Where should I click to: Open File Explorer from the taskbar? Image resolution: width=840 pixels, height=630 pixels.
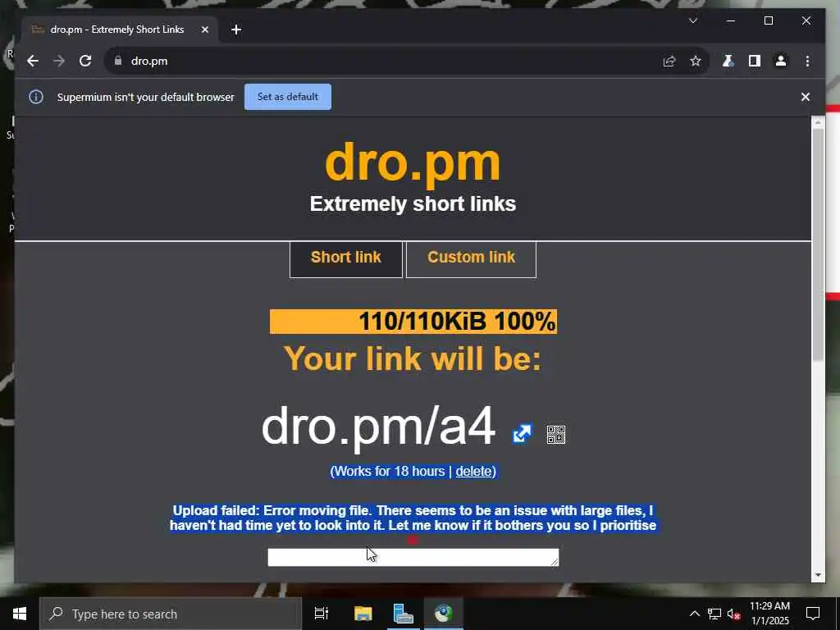363,614
